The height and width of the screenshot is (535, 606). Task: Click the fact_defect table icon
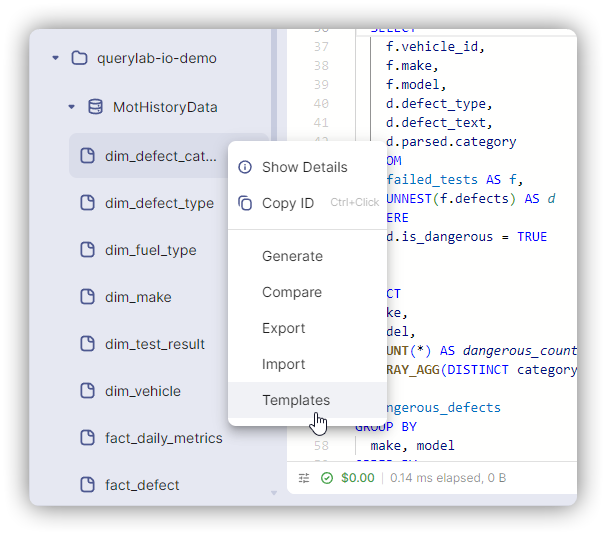87,485
